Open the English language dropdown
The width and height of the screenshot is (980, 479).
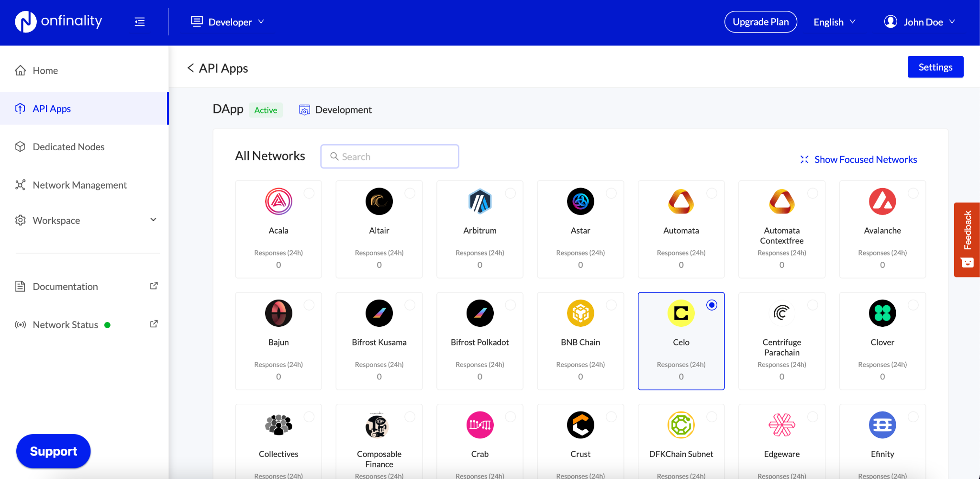coord(835,22)
